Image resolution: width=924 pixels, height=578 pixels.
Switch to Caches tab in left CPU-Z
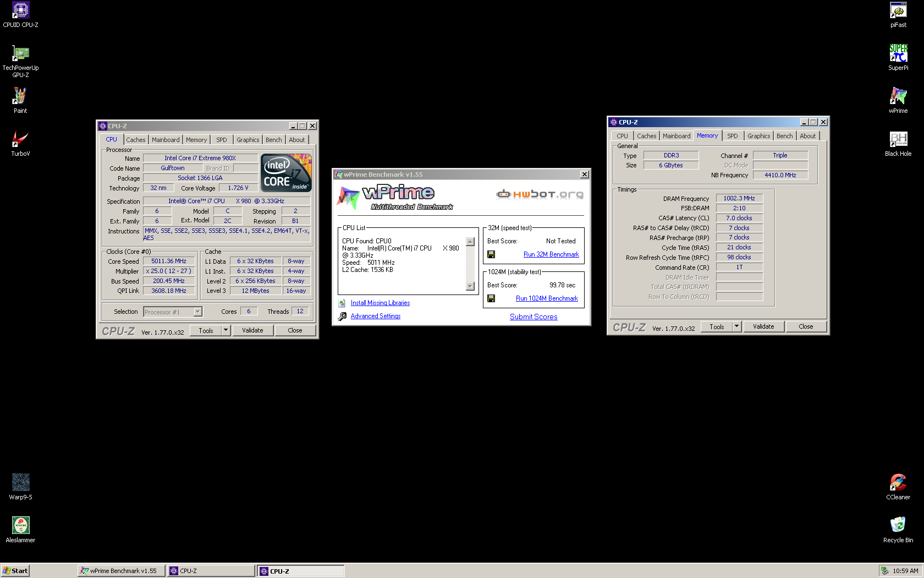pos(136,140)
